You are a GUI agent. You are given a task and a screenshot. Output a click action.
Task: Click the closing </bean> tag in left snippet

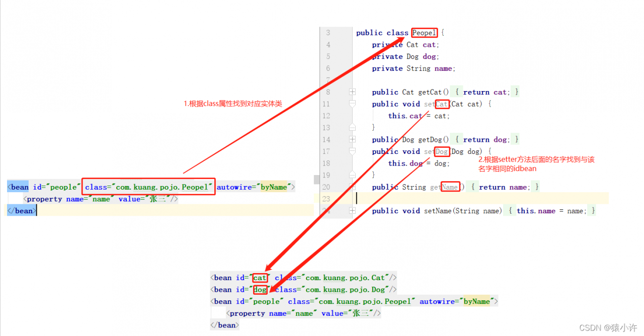(21, 211)
